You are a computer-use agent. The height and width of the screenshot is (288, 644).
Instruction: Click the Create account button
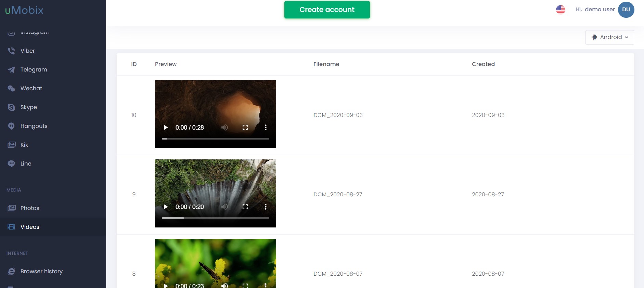pos(327,10)
